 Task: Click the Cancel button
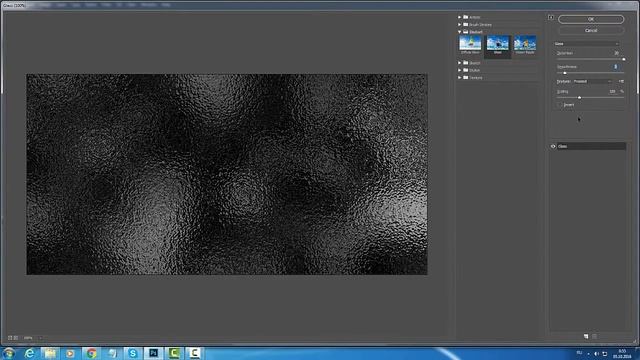coord(591,30)
